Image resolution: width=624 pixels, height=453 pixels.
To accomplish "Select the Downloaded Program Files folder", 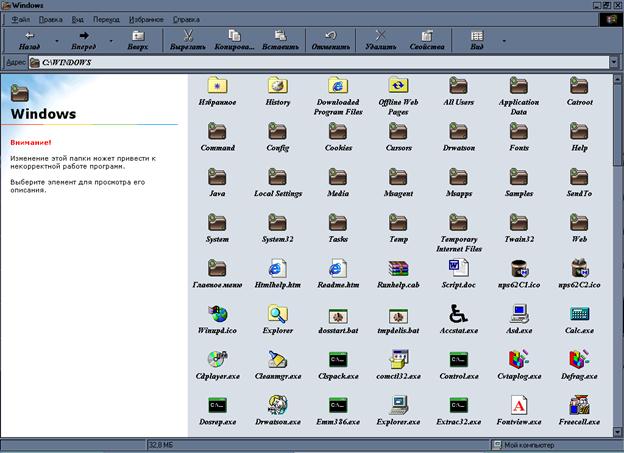I will tap(338, 85).
